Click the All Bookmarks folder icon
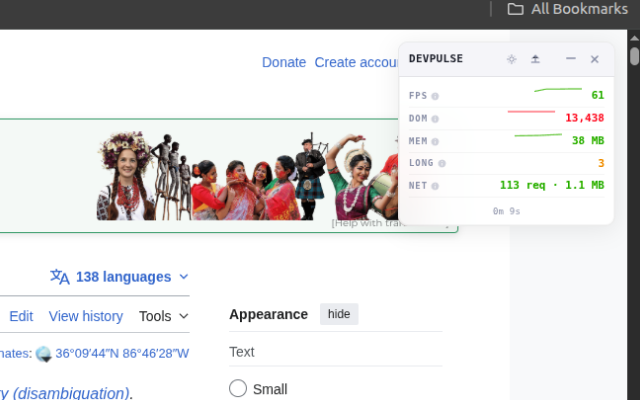640x400 pixels. pyautogui.click(x=516, y=9)
